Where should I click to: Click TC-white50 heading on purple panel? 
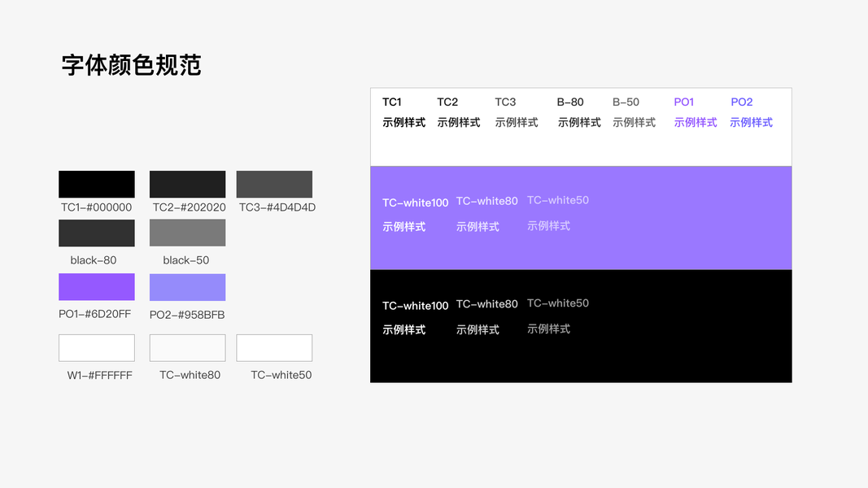(x=557, y=200)
